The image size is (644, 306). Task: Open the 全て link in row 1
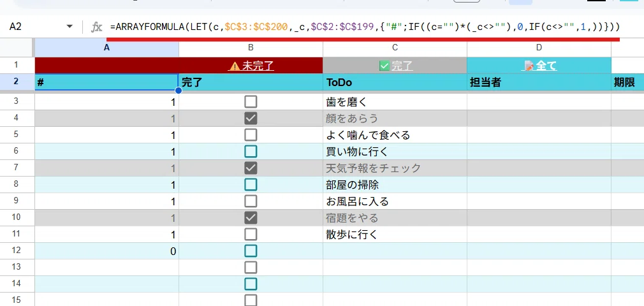click(x=539, y=66)
